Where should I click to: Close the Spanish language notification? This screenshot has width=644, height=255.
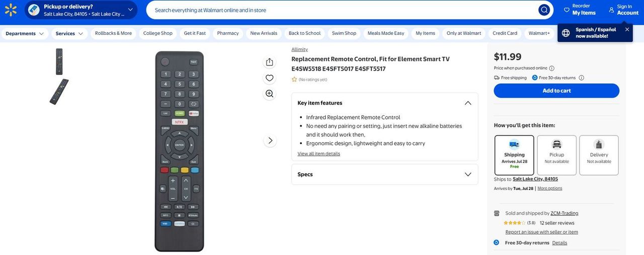pos(627,29)
